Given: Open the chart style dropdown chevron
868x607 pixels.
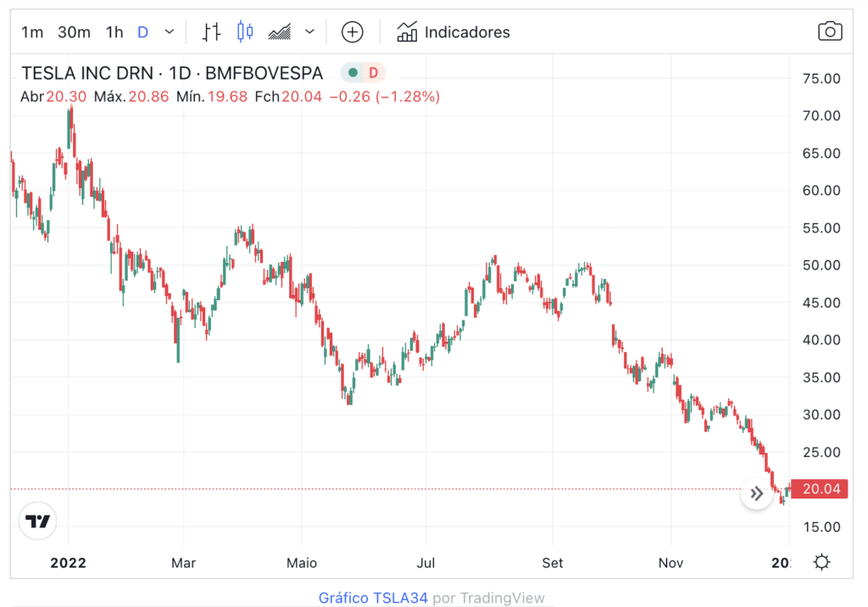Looking at the screenshot, I should pyautogui.click(x=310, y=32).
